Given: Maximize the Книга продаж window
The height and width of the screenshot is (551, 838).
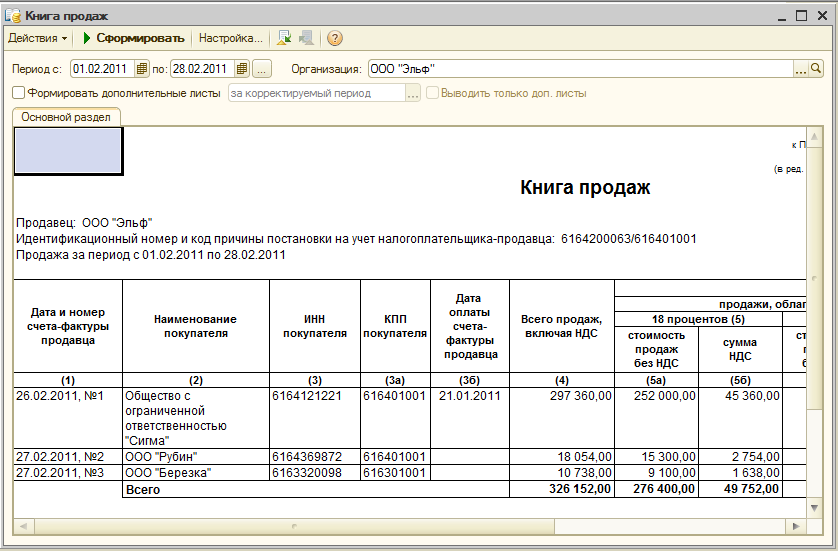Looking at the screenshot, I should [x=802, y=16].
